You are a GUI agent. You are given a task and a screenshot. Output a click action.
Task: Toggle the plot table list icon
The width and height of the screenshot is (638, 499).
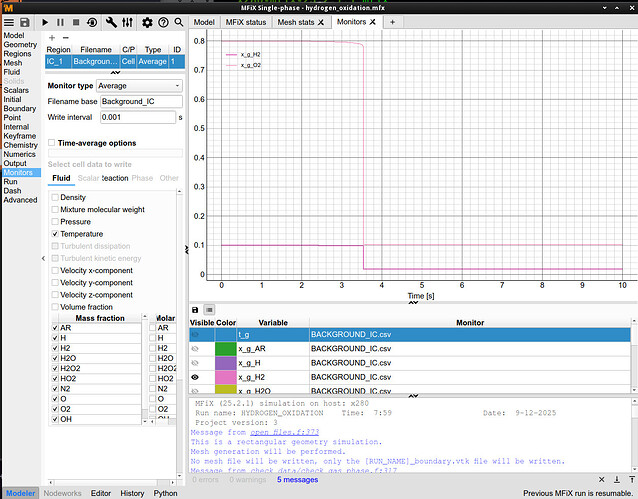tap(209, 310)
